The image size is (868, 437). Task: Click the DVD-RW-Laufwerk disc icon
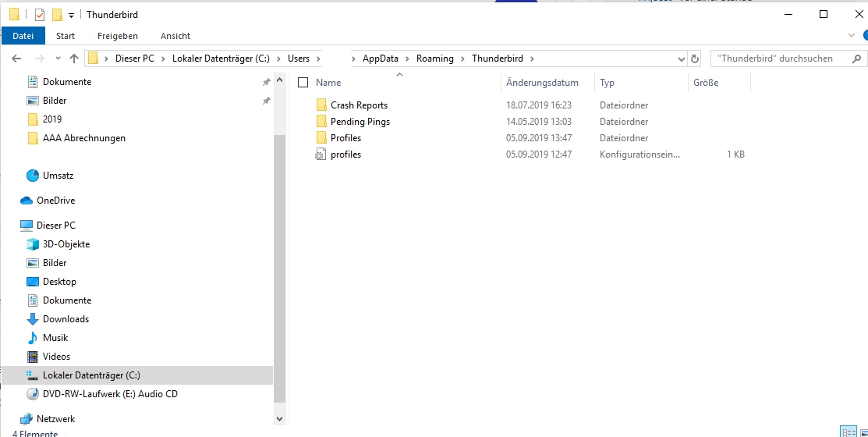click(33, 394)
